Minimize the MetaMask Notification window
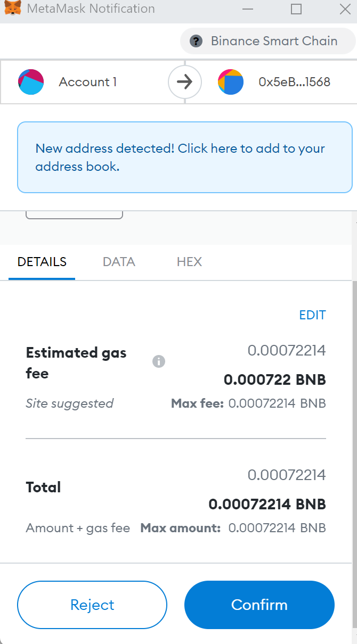The width and height of the screenshot is (357, 644). pos(248,9)
